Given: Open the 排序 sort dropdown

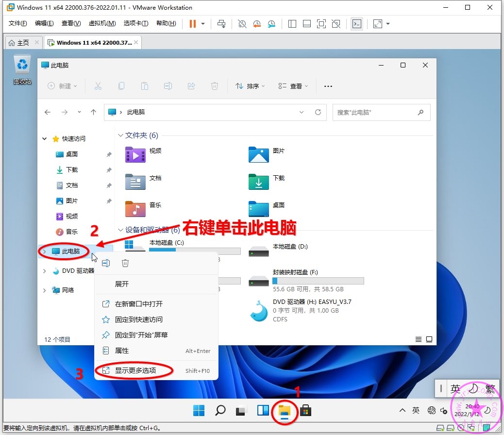Looking at the screenshot, I should 250,86.
